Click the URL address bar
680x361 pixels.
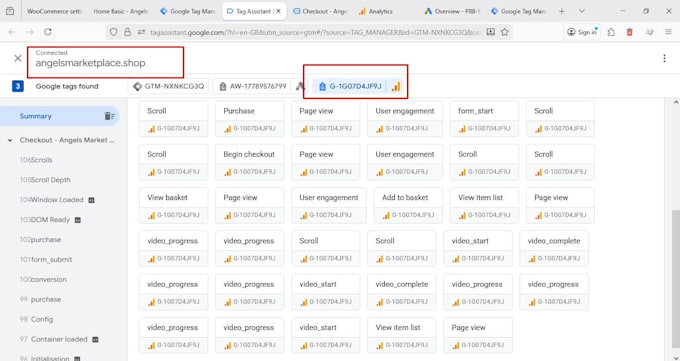315,32
